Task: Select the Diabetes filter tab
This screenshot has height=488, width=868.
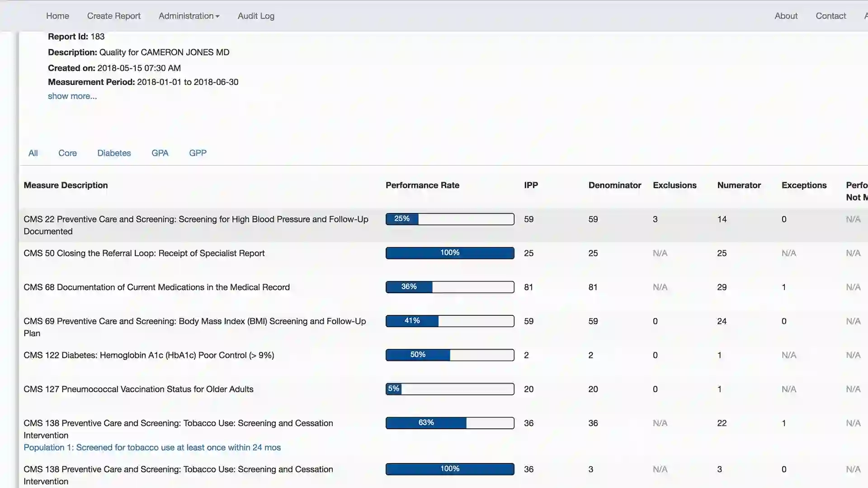Action: pyautogui.click(x=114, y=153)
